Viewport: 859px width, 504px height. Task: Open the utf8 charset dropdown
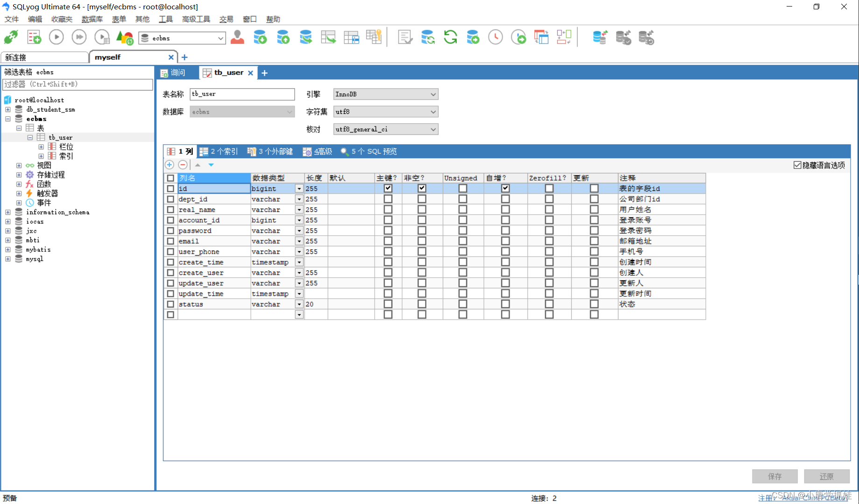pos(433,112)
